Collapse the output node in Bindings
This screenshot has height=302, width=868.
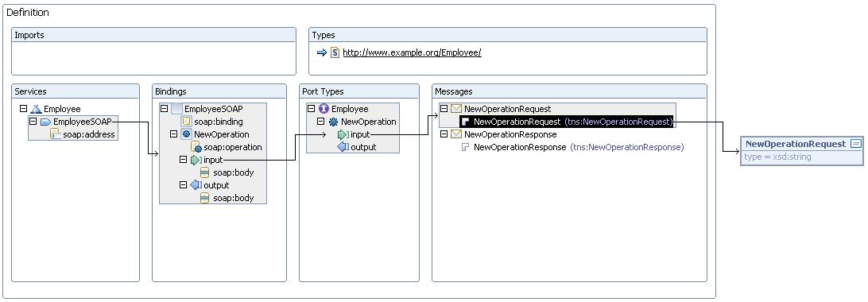[x=184, y=185]
